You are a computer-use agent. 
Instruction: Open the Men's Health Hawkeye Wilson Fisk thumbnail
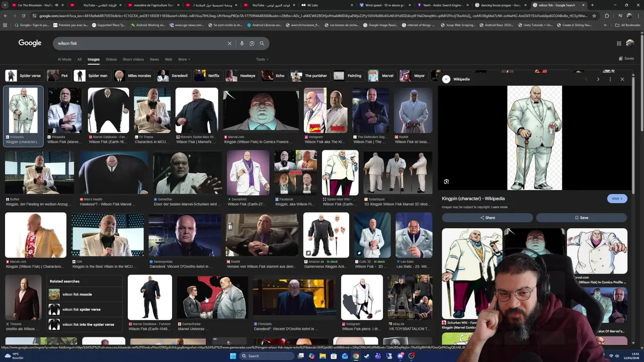[113, 173]
